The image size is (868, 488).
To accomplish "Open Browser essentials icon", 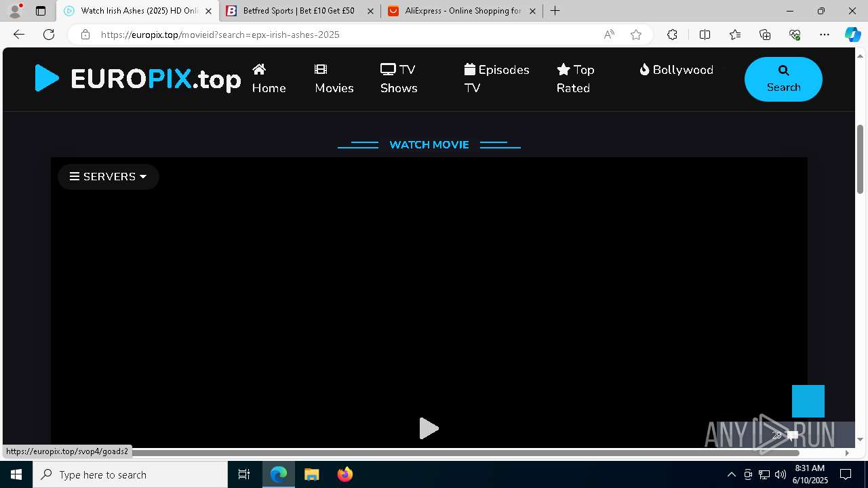I will pos(795,35).
